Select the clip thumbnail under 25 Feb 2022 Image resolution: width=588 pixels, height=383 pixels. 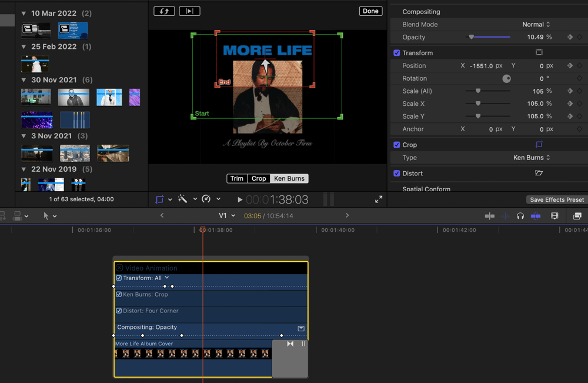35,64
